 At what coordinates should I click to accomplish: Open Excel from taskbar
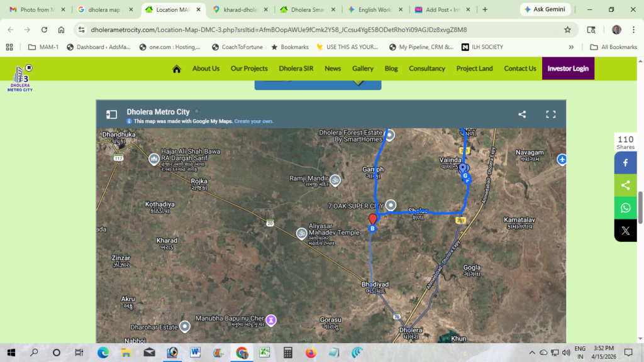(265, 353)
